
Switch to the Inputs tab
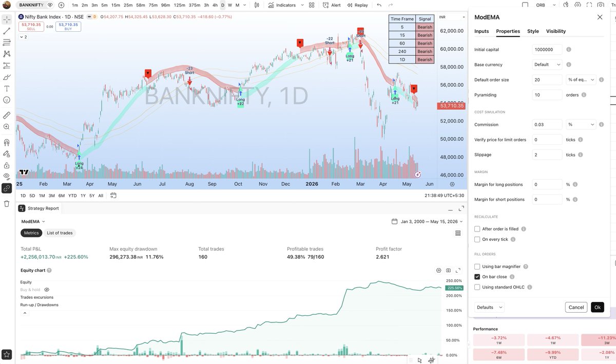(482, 31)
